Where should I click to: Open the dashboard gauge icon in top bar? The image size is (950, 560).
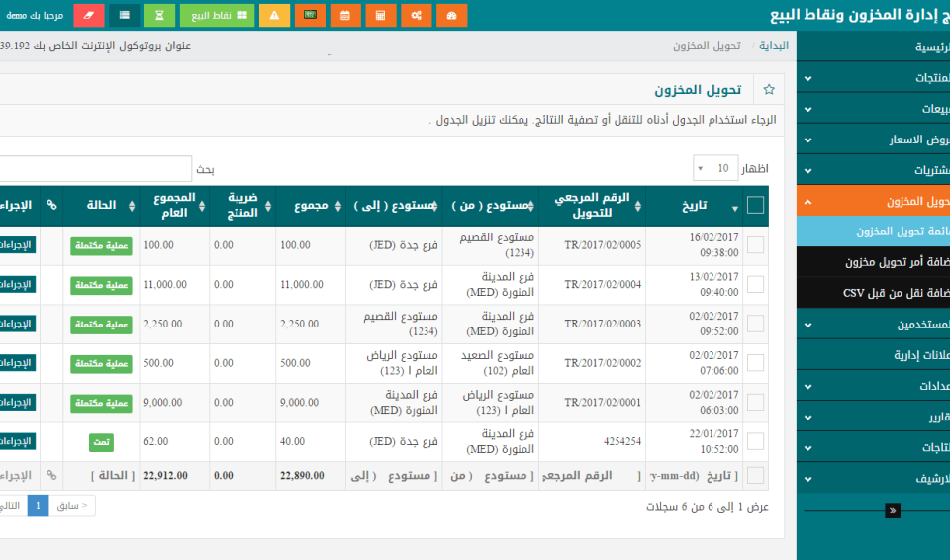click(x=452, y=16)
